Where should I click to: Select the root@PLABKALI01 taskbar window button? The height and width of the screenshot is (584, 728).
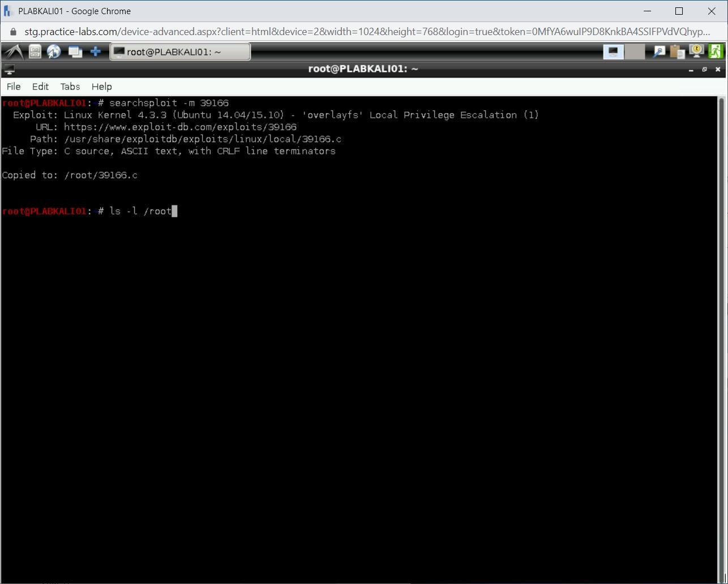179,52
